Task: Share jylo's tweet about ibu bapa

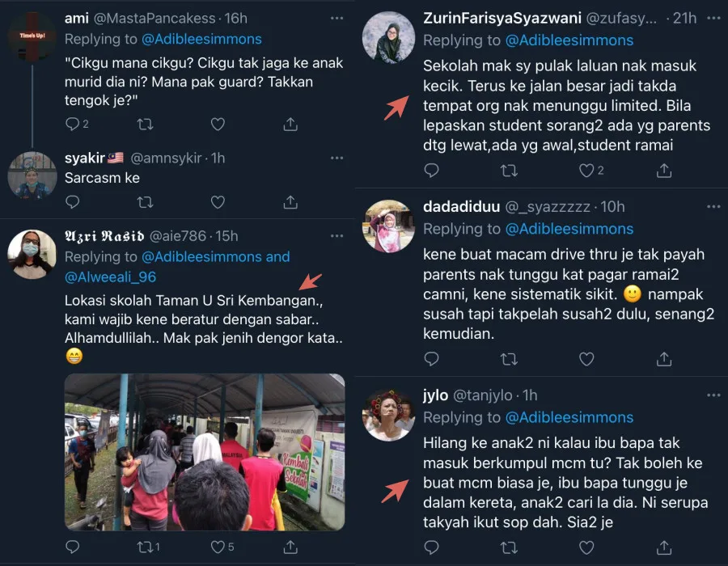Action: point(664,547)
